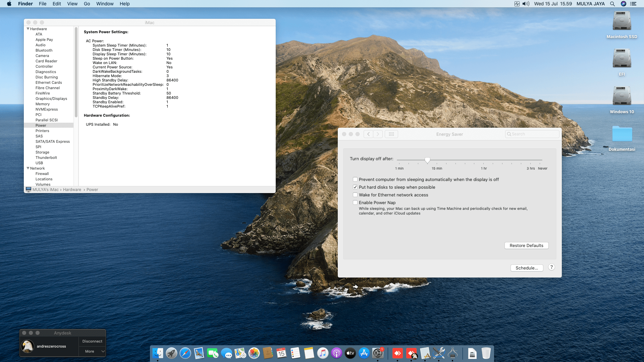Viewport: 644px width, 362px height.
Task: Open the Trash in the dock
Action: [x=486, y=353]
